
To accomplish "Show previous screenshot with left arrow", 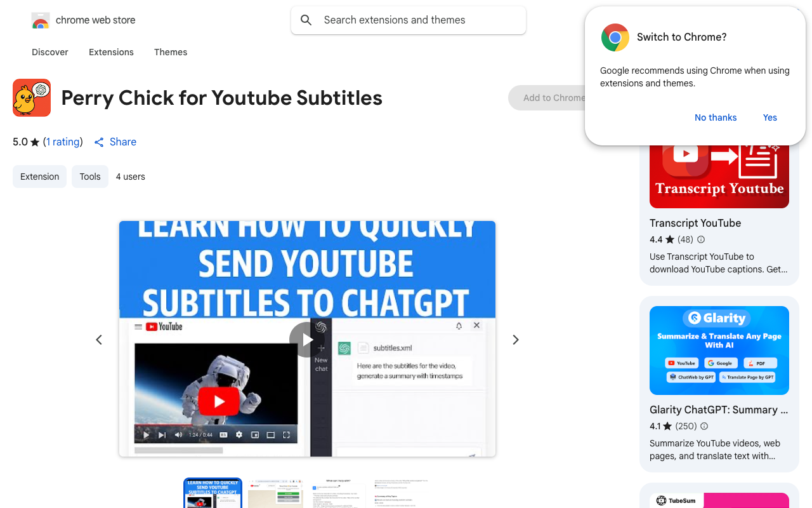I will (x=99, y=340).
